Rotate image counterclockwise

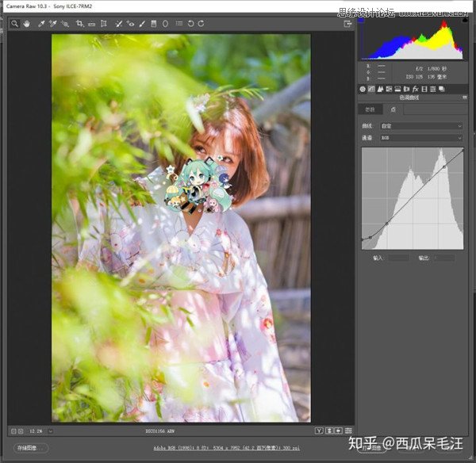tap(190, 23)
